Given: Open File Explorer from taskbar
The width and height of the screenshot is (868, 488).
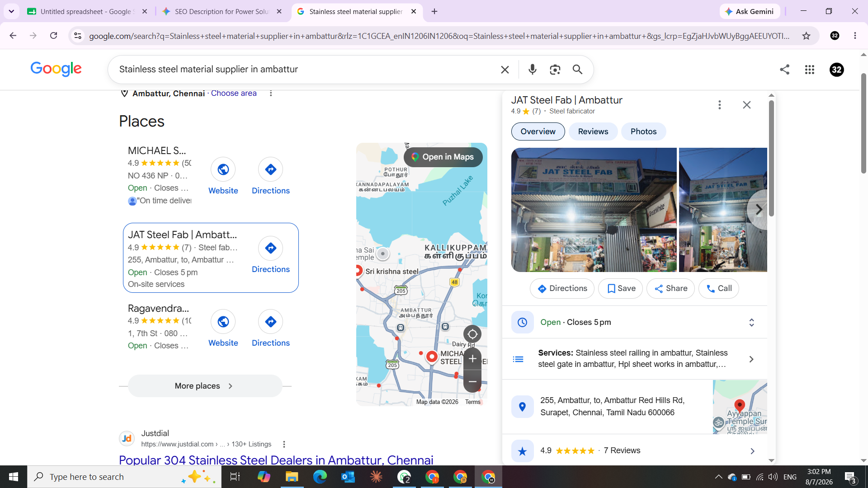Looking at the screenshot, I should 292,477.
